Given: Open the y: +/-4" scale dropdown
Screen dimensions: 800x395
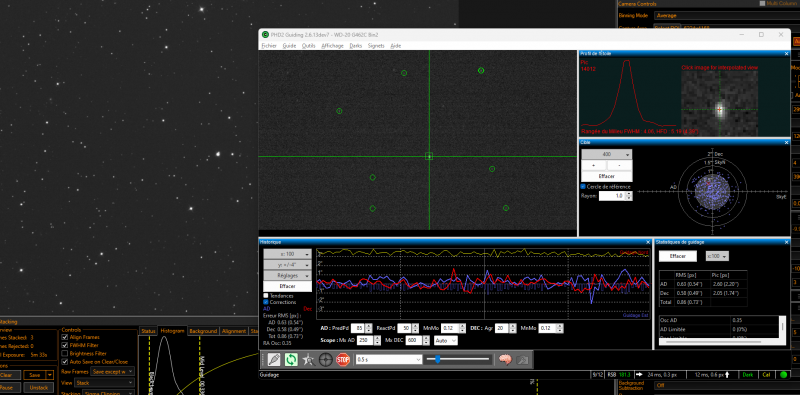Looking at the screenshot, I should tap(287, 265).
